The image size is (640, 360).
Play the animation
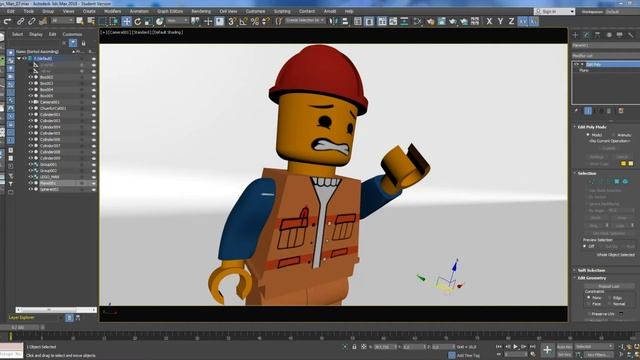516,347
